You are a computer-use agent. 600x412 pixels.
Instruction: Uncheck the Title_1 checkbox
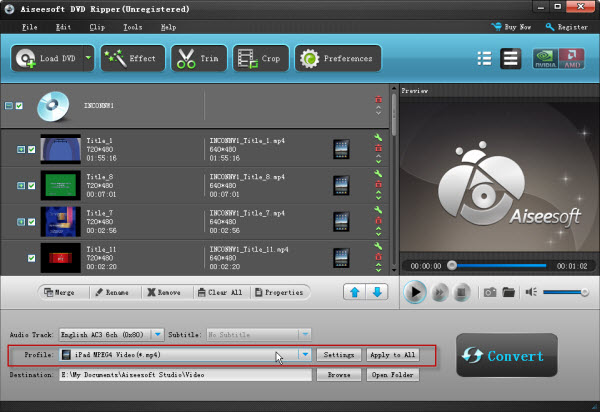click(x=31, y=149)
